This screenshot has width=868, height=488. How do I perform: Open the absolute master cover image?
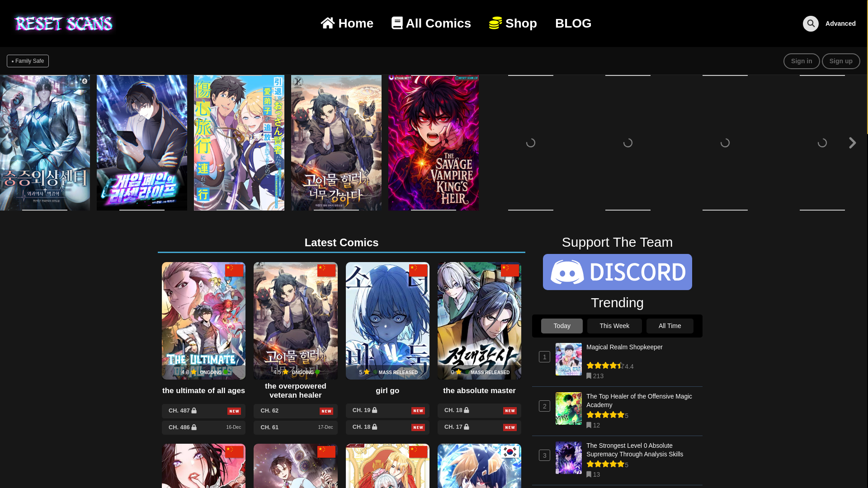479,321
